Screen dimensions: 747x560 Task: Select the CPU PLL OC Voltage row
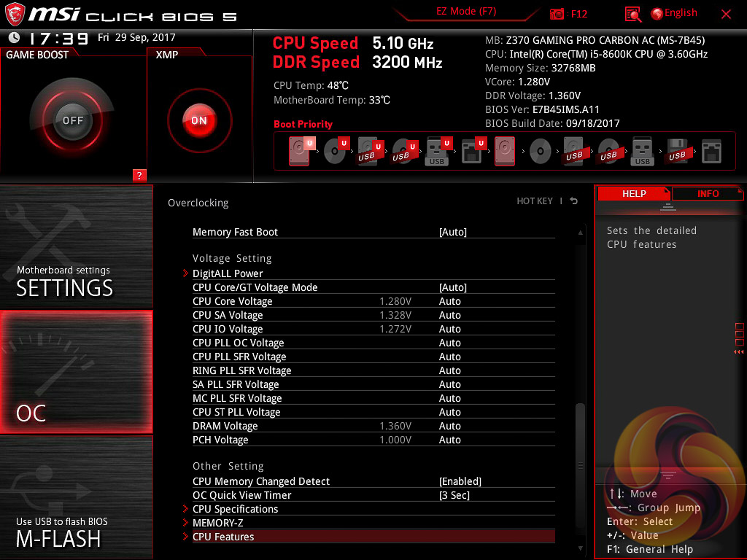(x=373, y=343)
